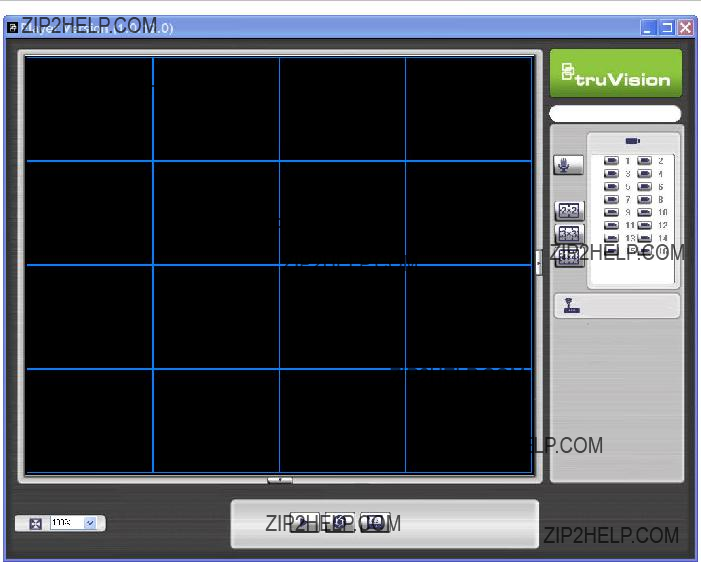Collapse the bottom panel handle under video grid
Viewport: 701px width, 562px height.
pos(280,480)
